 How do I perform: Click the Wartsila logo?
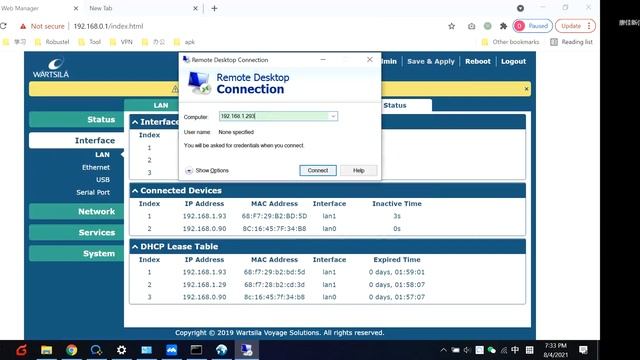[51, 68]
